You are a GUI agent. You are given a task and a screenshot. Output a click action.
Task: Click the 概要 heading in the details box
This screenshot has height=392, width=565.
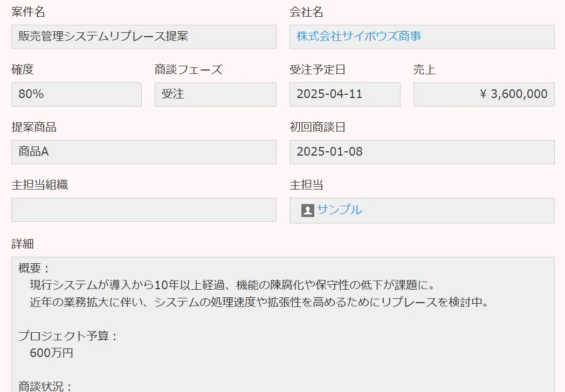click(x=34, y=268)
